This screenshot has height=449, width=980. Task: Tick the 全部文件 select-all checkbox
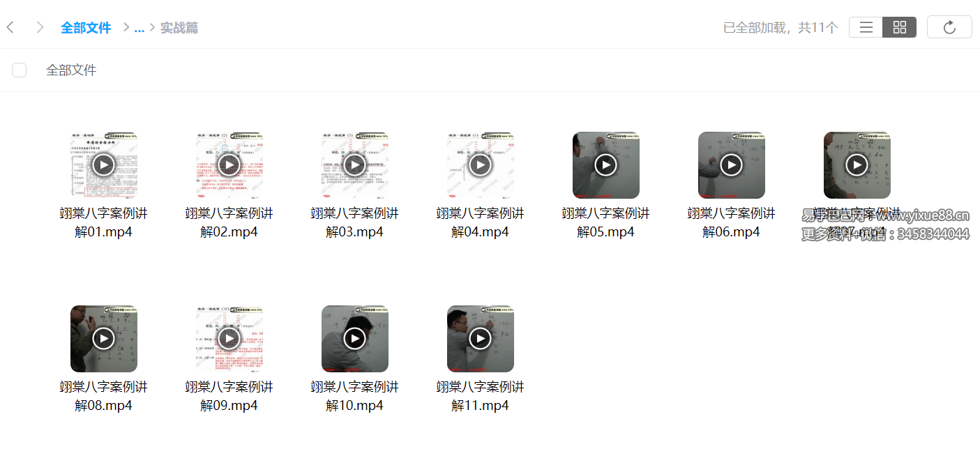[x=20, y=70]
